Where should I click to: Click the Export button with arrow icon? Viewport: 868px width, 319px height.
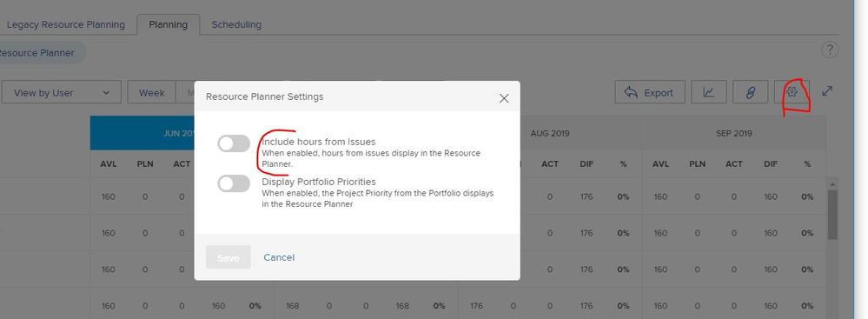click(650, 92)
